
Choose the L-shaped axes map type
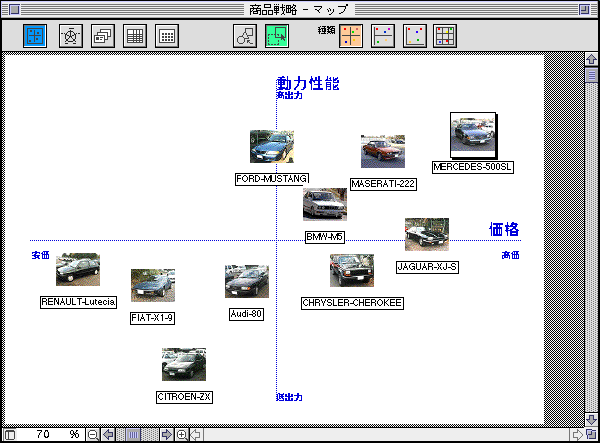[415, 36]
